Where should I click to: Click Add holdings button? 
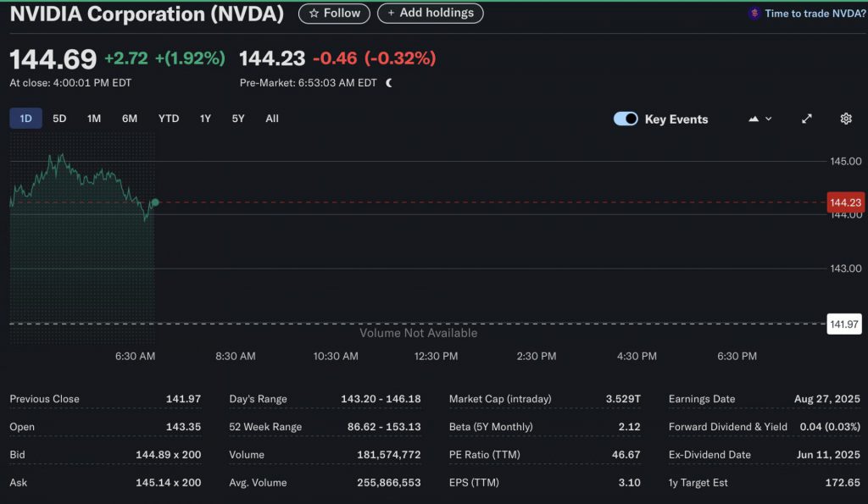tap(430, 13)
